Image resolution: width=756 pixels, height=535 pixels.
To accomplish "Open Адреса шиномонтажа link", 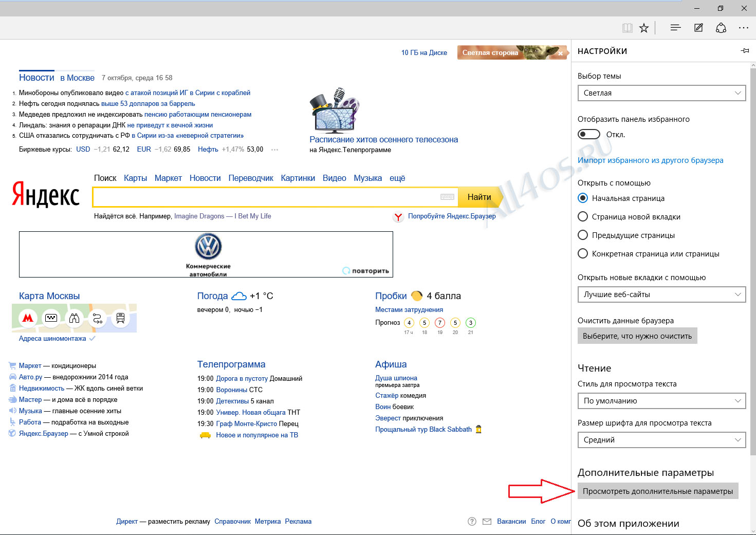I will coord(52,339).
